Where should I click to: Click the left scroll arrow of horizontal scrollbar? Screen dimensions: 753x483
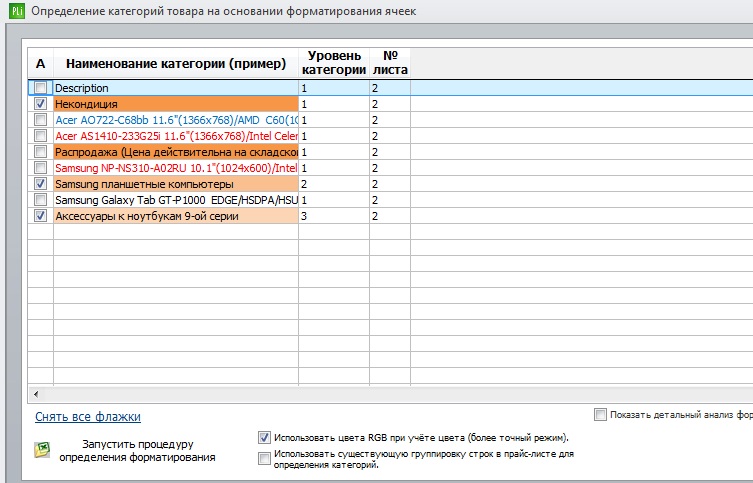click(x=36, y=394)
